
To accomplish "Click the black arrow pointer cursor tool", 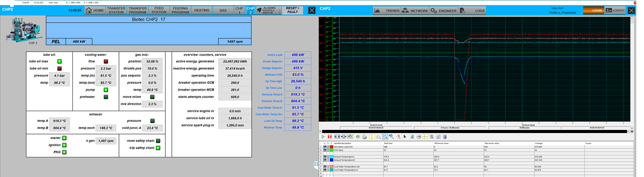I will 405,137.
